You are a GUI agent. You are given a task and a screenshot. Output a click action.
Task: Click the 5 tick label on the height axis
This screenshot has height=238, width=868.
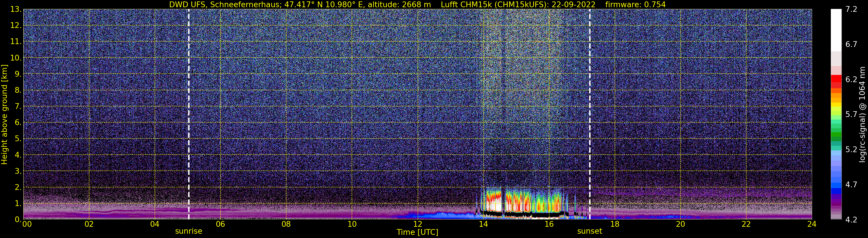point(18,139)
